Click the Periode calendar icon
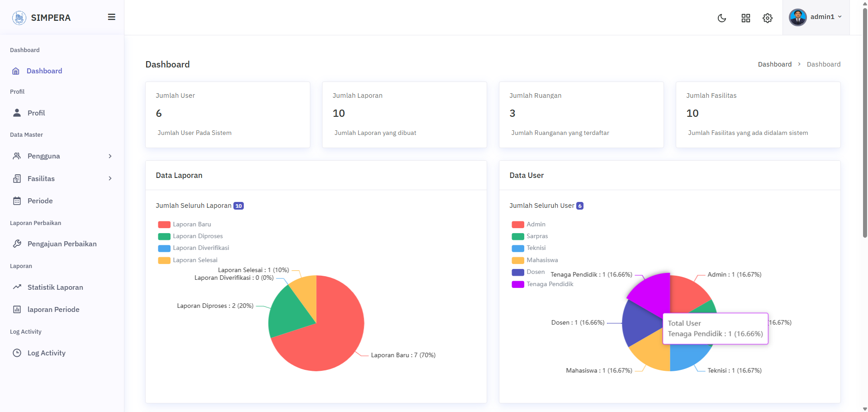 (x=17, y=201)
